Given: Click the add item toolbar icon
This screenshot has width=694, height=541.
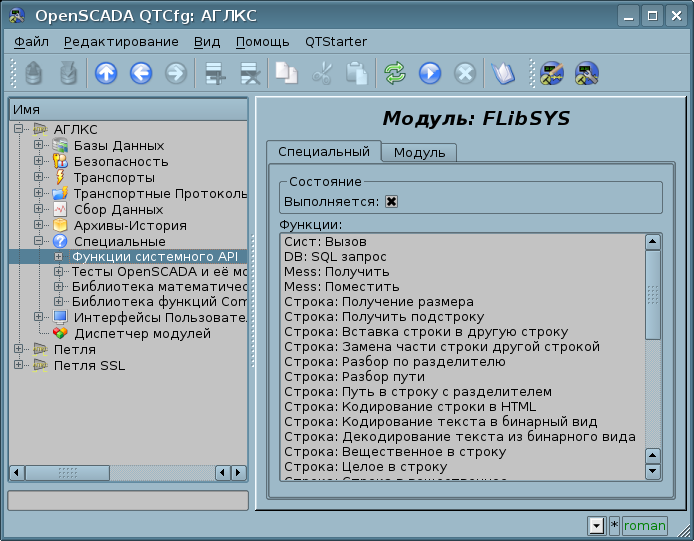Looking at the screenshot, I should tap(213, 73).
